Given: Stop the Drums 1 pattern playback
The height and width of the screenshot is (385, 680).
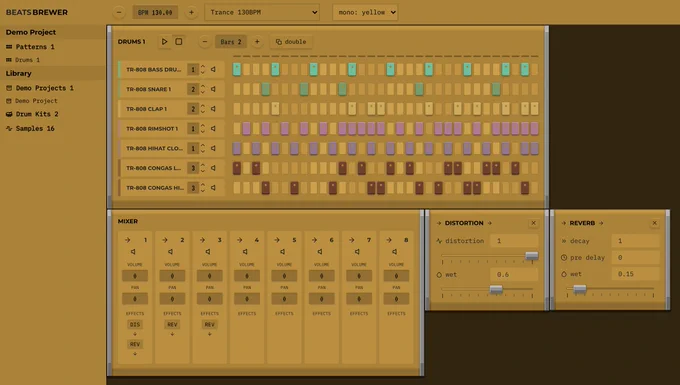Looking at the screenshot, I should tap(179, 42).
